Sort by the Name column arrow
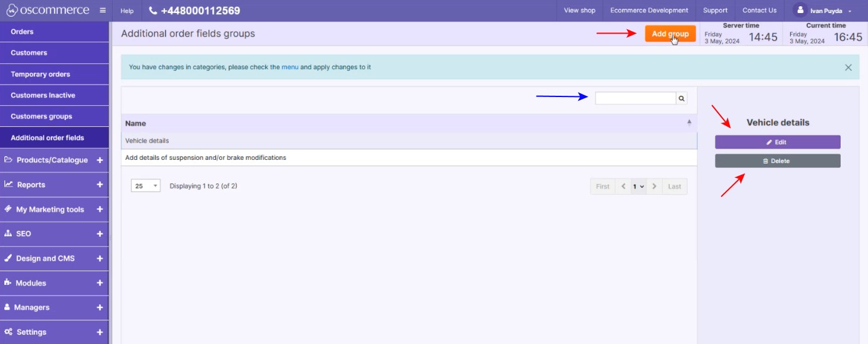This screenshot has height=344, width=868. click(x=689, y=123)
